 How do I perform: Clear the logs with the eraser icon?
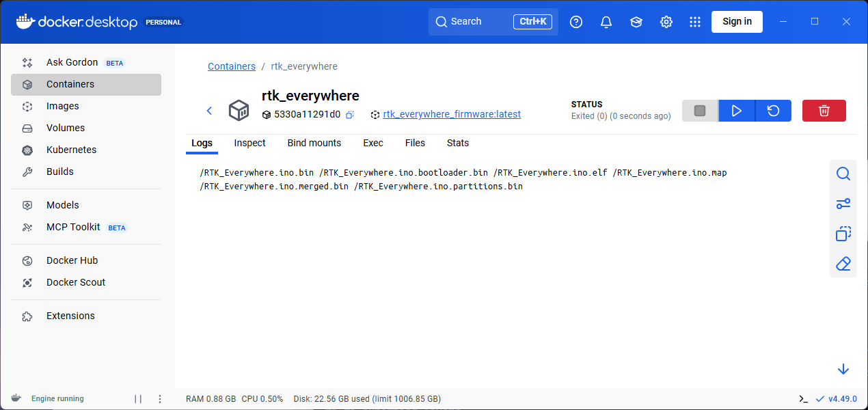point(843,264)
